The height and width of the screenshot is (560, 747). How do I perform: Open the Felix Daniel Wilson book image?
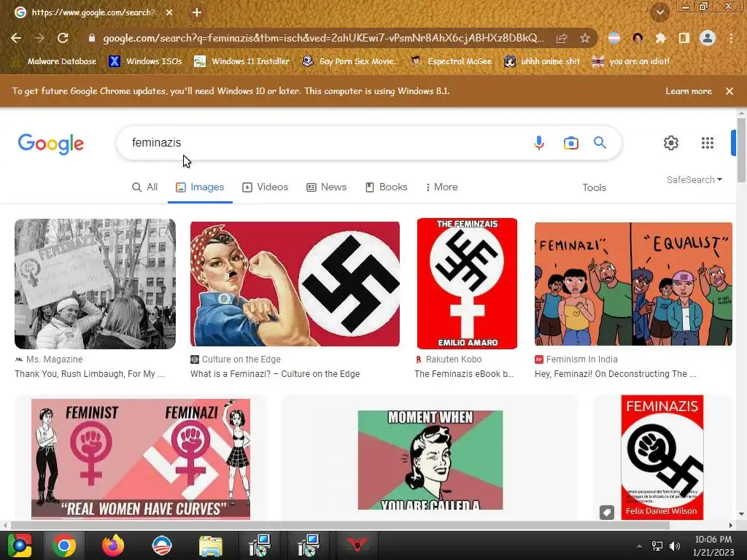662,457
